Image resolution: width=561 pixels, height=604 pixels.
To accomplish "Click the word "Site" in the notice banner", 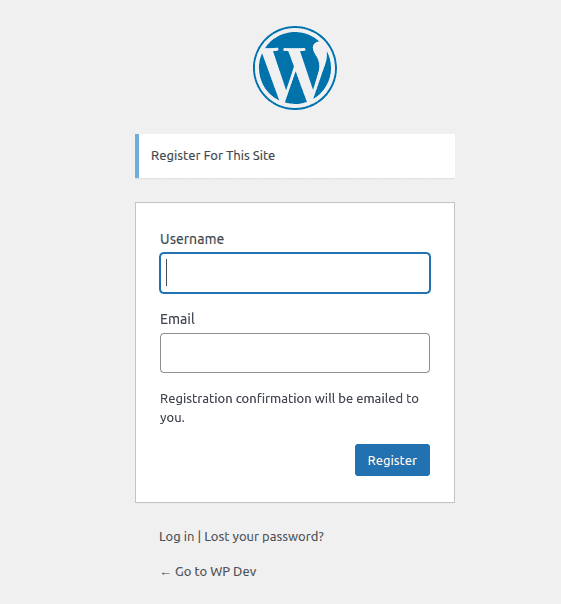I will tap(264, 156).
